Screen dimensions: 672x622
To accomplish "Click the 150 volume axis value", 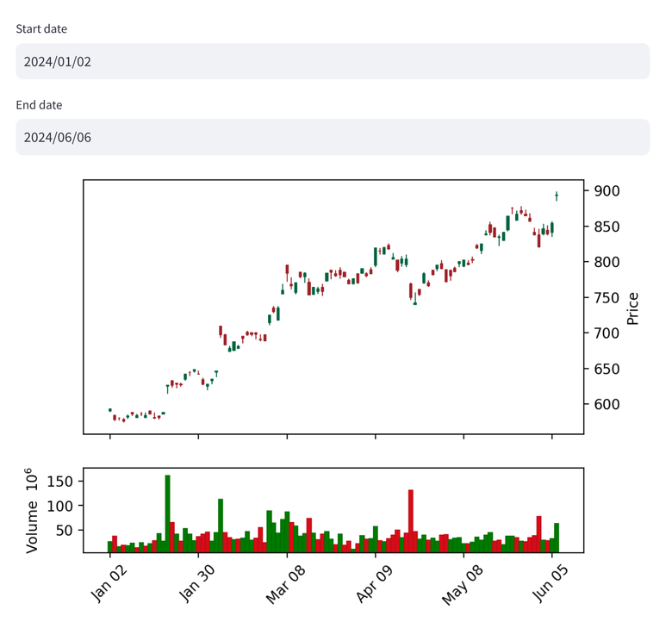I will (59, 482).
